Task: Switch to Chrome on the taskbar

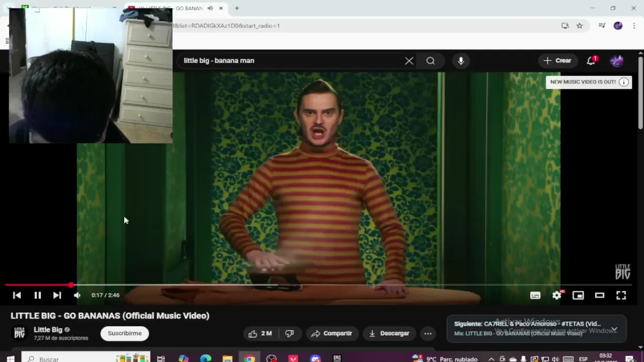Action: (250, 358)
